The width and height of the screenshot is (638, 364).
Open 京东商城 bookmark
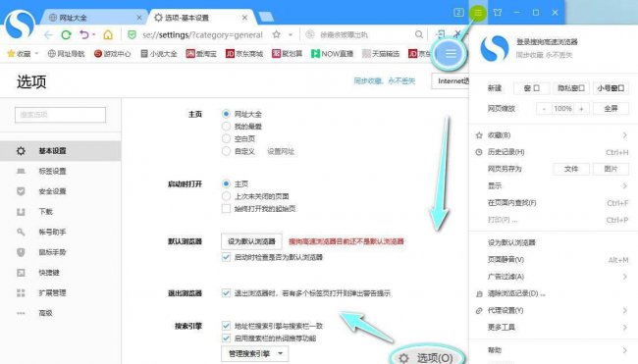[244, 54]
